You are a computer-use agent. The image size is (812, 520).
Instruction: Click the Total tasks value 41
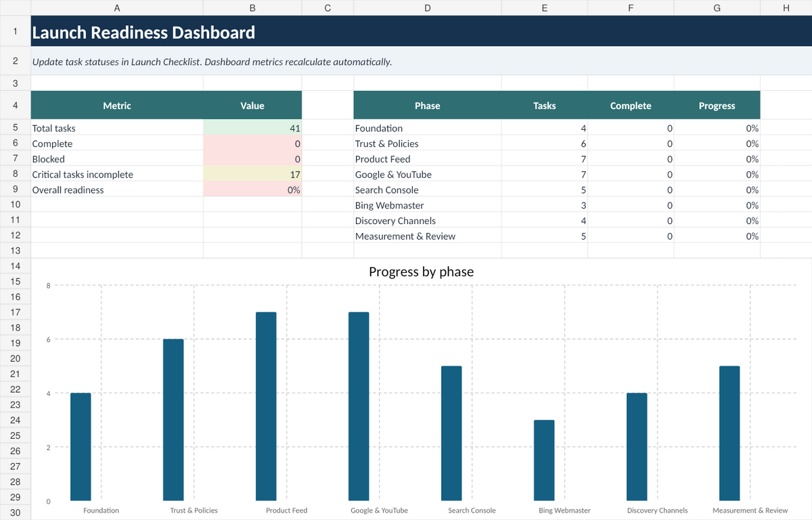click(252, 128)
